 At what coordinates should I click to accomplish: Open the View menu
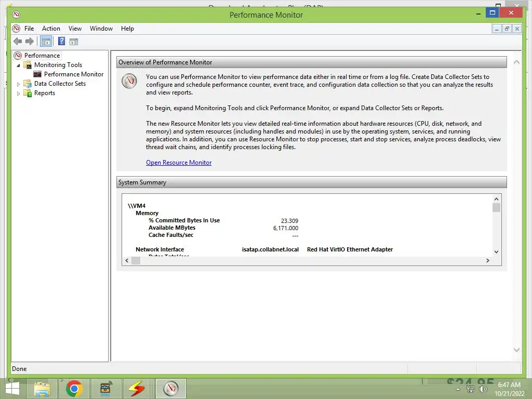click(x=75, y=29)
